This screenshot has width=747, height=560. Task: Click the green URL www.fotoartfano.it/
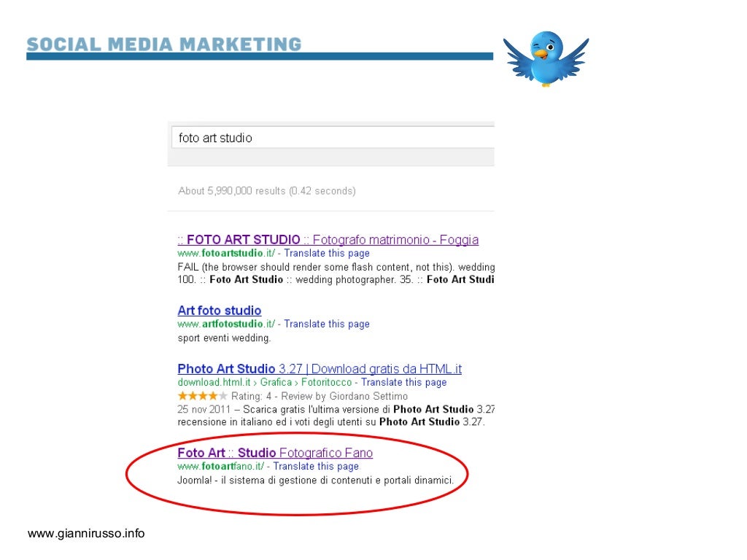click(x=220, y=466)
